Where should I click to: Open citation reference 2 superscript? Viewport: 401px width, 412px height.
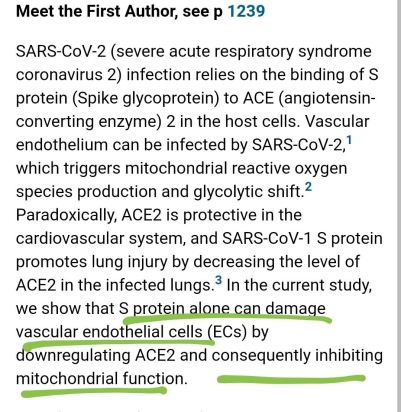(308, 187)
